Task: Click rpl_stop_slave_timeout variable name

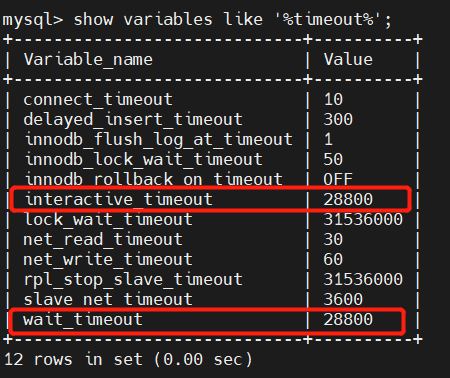Action: pos(133,280)
